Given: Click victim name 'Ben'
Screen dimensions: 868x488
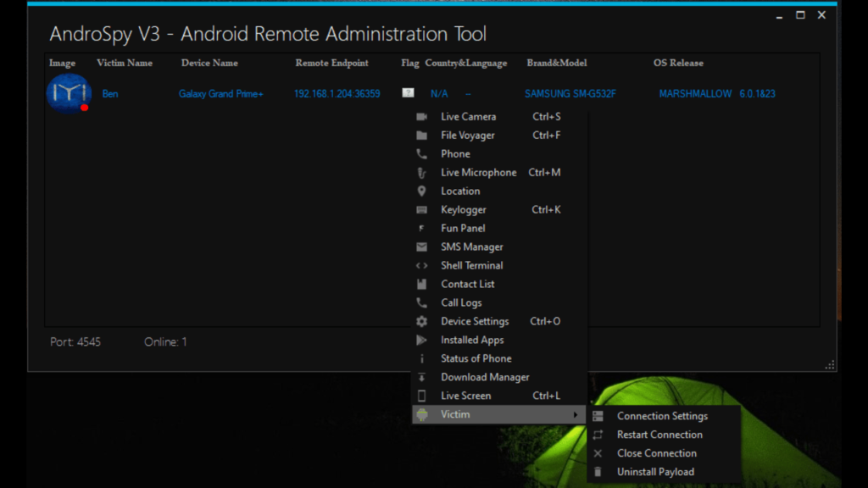Looking at the screenshot, I should tap(110, 93).
